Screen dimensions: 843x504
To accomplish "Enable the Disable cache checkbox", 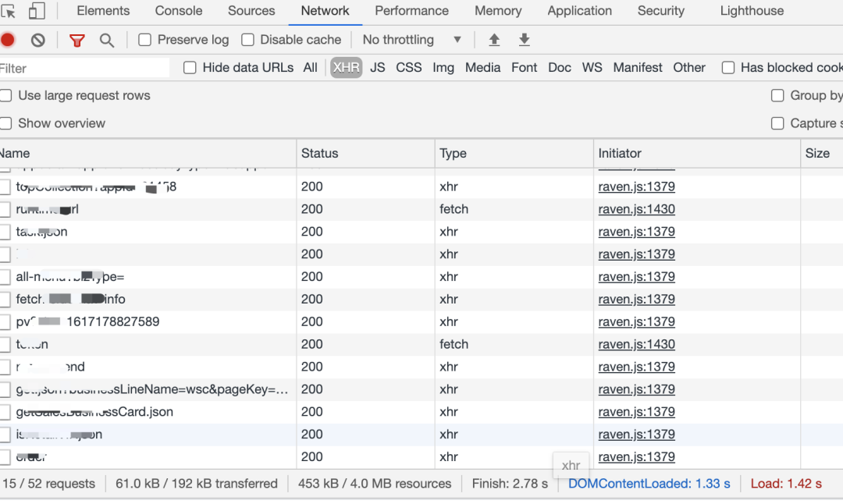I will click(x=247, y=40).
